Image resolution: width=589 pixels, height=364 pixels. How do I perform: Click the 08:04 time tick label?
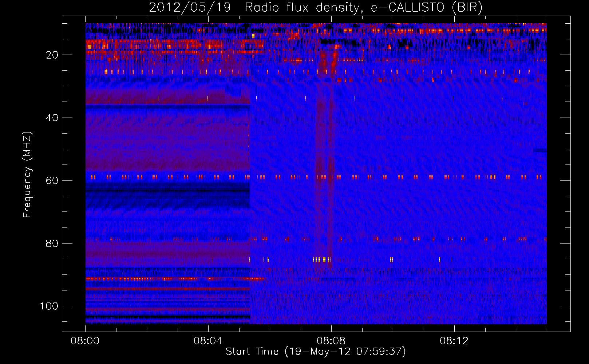(208, 341)
